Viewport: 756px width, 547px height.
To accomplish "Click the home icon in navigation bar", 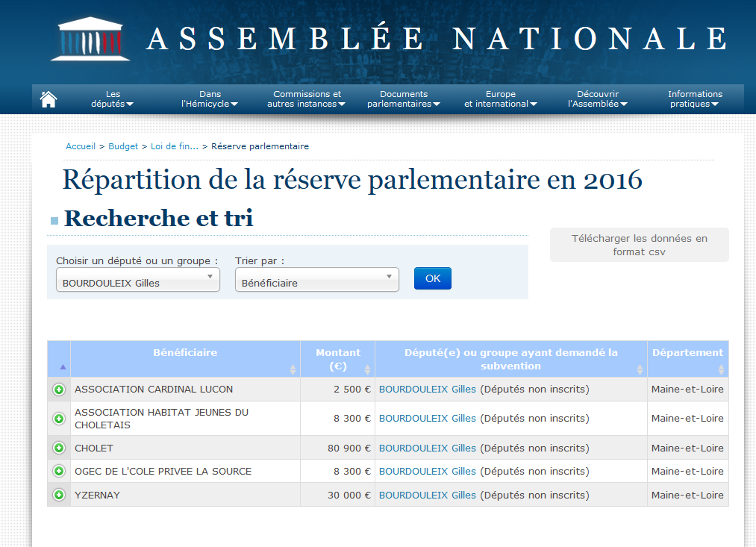I will tap(49, 99).
